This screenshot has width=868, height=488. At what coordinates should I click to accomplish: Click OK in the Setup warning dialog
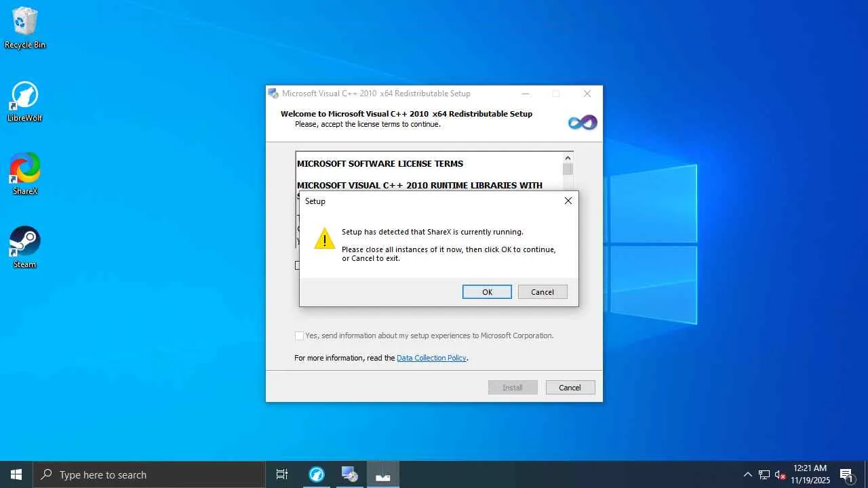(x=487, y=292)
